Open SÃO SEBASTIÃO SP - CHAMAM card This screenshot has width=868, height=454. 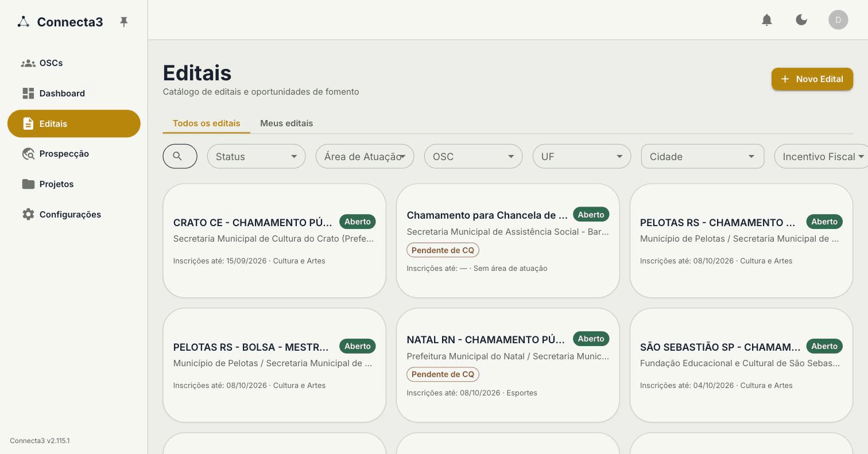741,365
